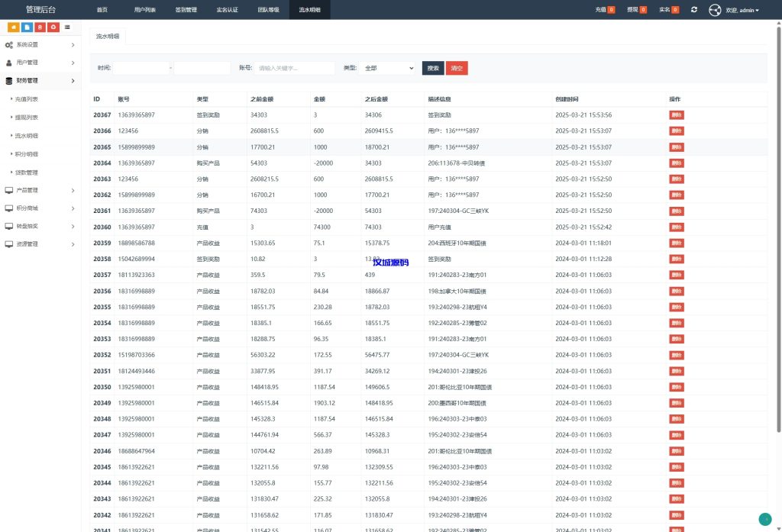Open the 类型 dropdown showing 全部
This screenshot has height=532, width=782.
388,68
